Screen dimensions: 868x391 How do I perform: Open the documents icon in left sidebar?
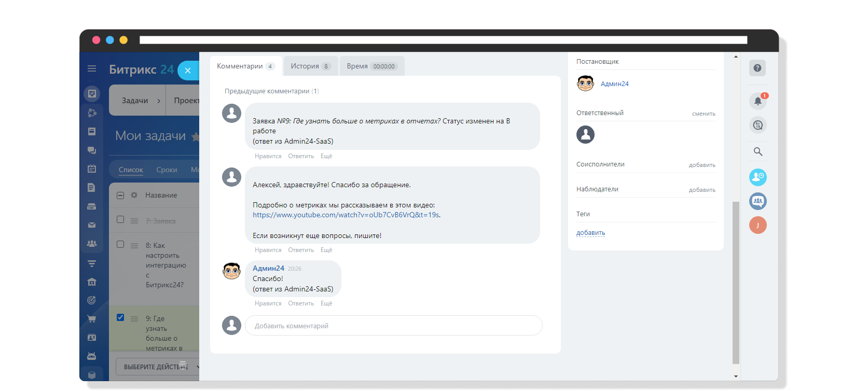[92, 188]
